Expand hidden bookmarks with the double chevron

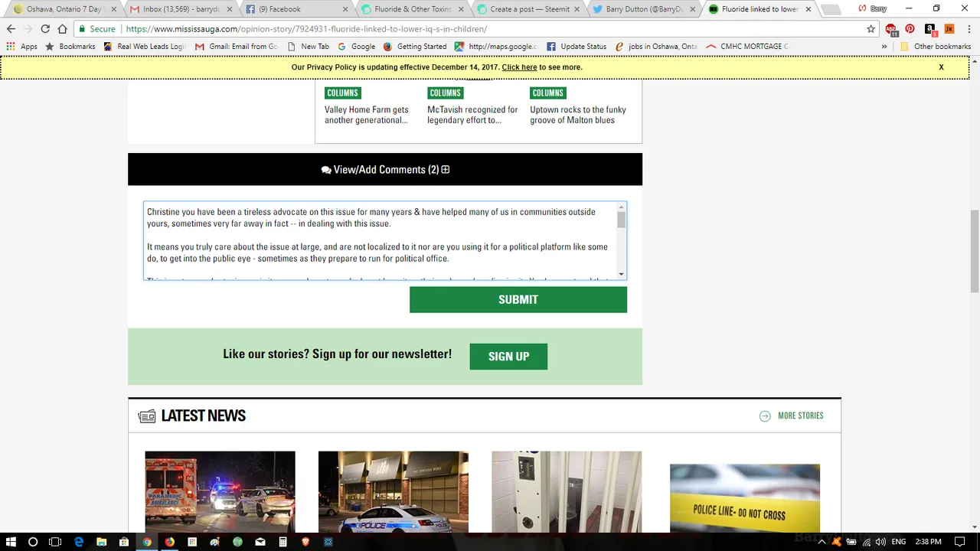coord(884,47)
